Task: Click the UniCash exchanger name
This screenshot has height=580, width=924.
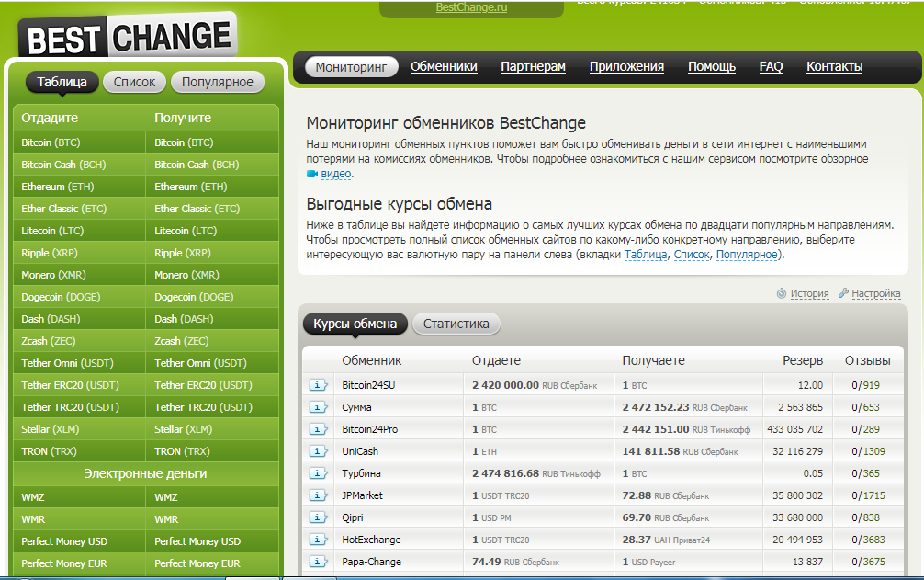Action: tap(360, 451)
